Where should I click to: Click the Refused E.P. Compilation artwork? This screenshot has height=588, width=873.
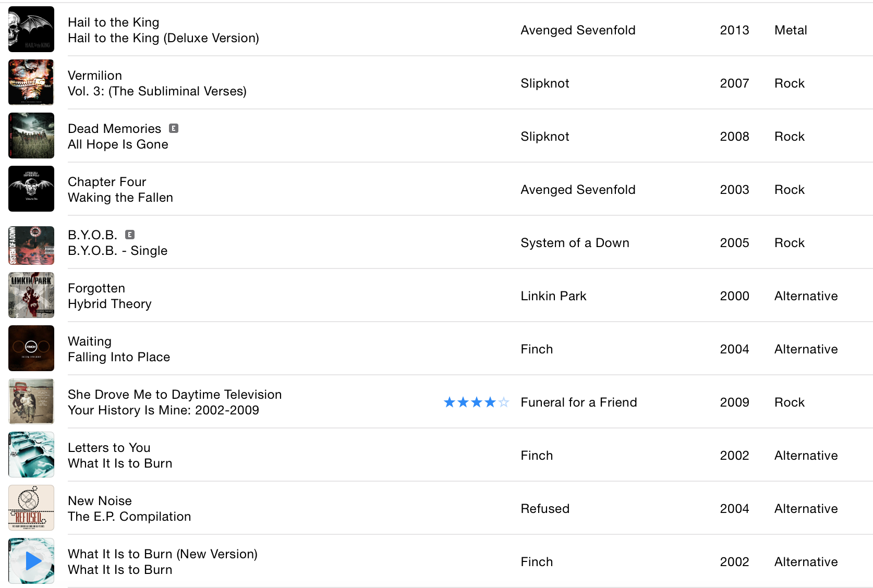click(x=31, y=508)
